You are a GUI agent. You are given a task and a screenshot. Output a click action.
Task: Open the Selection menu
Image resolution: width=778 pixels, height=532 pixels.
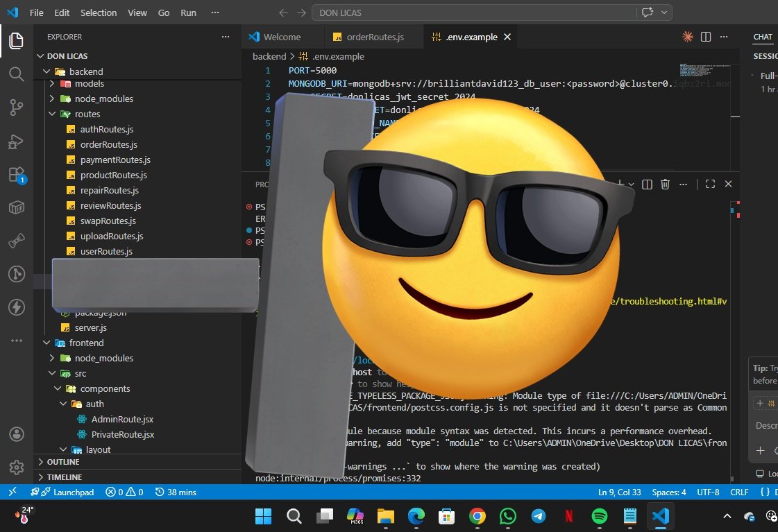(x=99, y=12)
